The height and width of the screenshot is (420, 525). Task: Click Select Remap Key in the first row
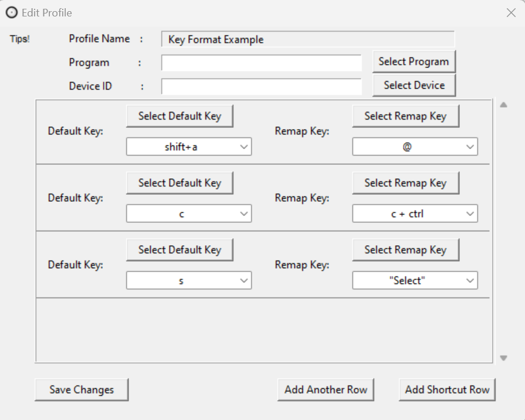pos(406,116)
